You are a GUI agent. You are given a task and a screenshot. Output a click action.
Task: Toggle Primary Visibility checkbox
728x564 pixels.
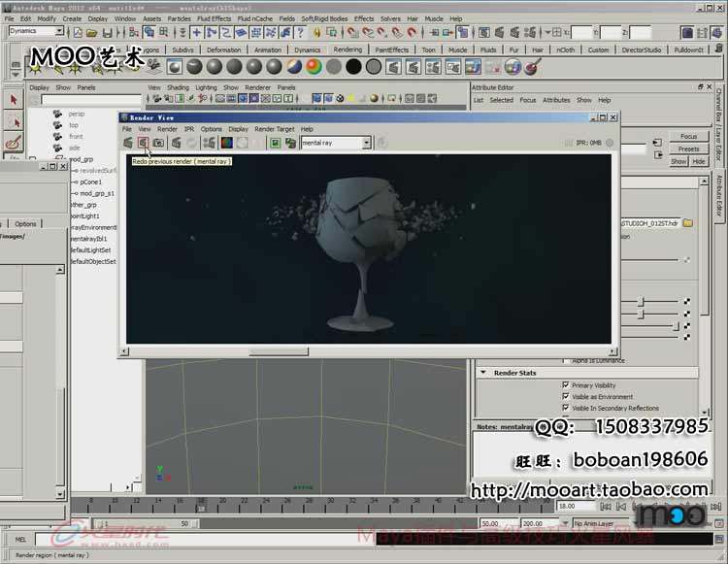566,384
